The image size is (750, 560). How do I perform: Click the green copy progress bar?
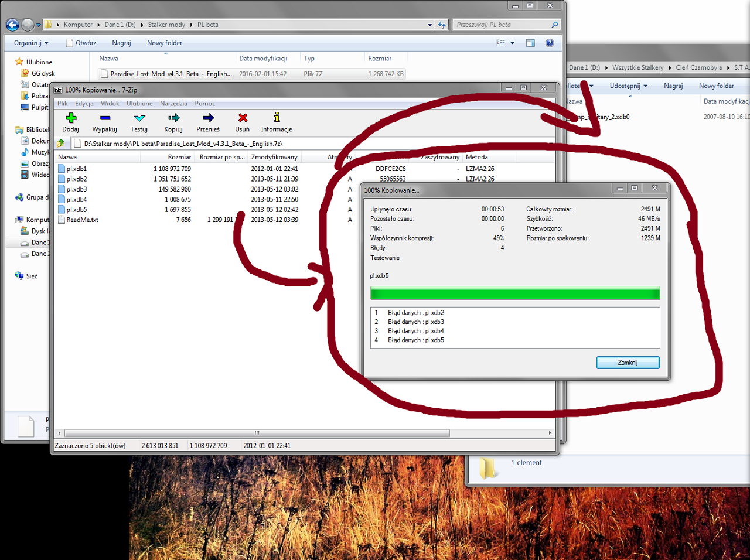coord(515,293)
